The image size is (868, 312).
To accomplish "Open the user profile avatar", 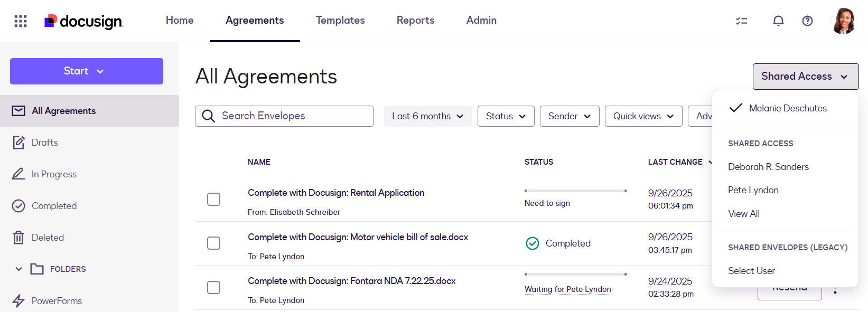I will [843, 21].
